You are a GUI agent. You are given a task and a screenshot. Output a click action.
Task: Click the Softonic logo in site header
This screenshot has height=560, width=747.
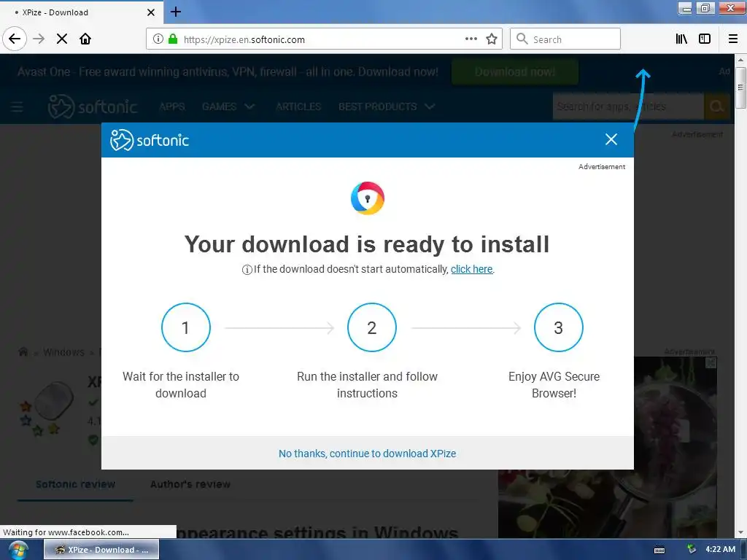93,106
